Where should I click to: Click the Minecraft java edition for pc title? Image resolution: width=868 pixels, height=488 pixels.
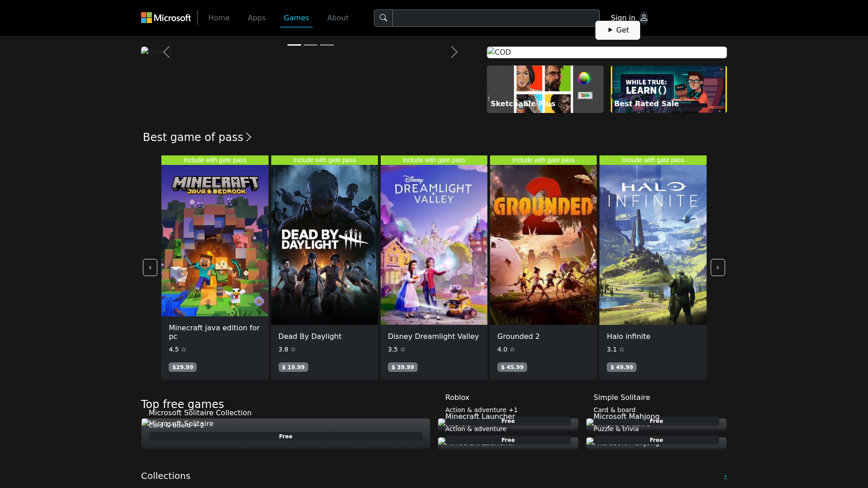214,332
